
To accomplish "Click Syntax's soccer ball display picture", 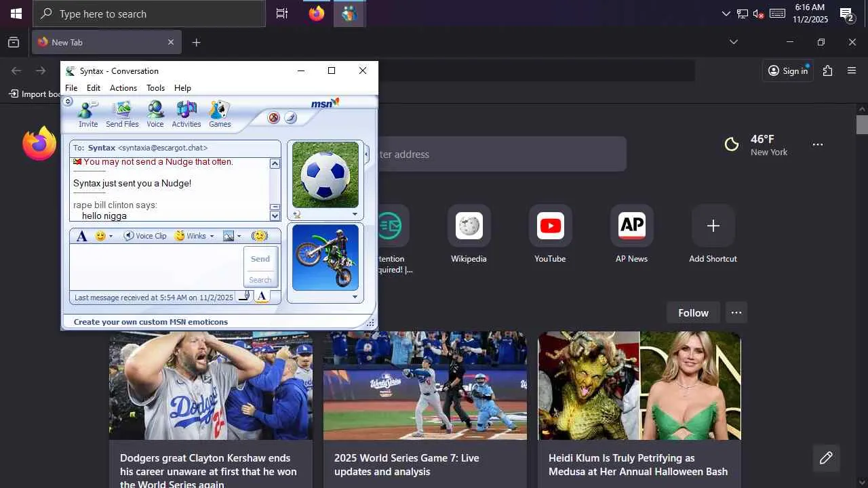I will pos(325,175).
